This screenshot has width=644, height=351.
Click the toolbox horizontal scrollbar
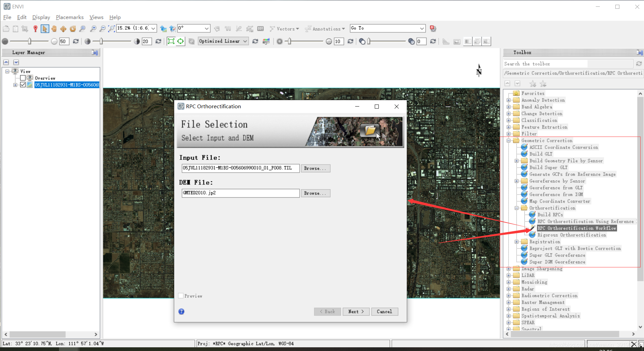click(565, 334)
